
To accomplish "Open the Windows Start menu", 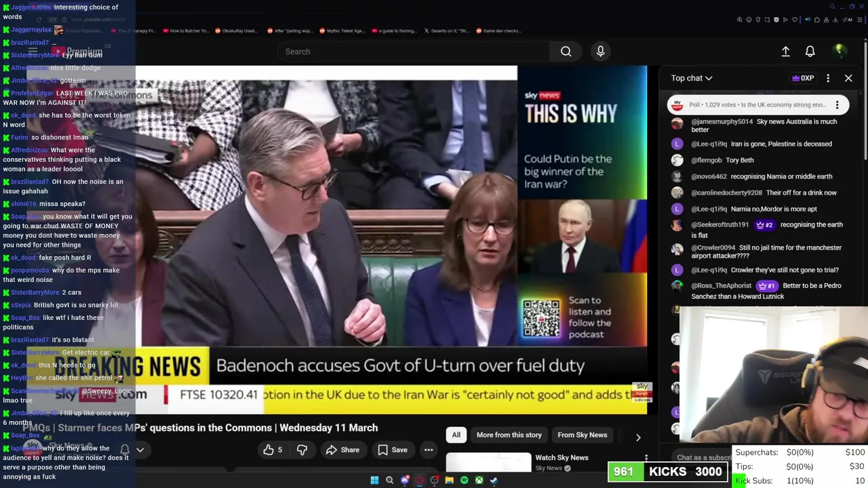I will [374, 480].
